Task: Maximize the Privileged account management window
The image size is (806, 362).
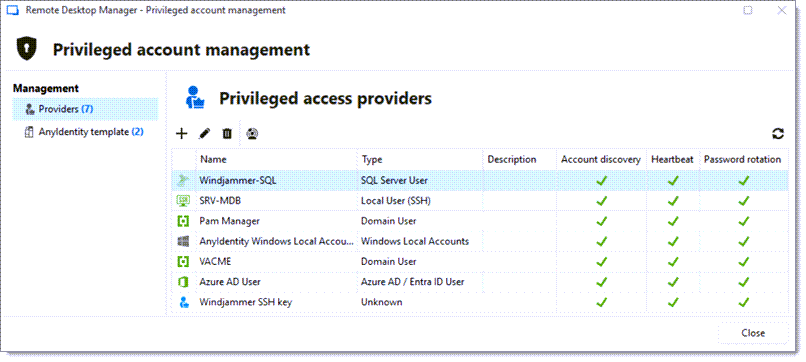Action: point(748,10)
